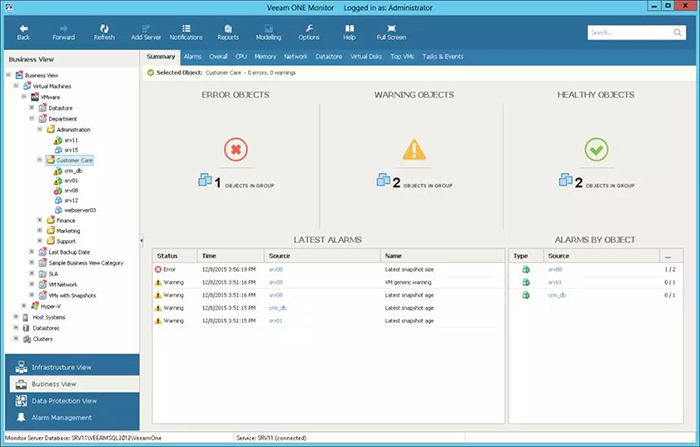Image resolution: width=700 pixels, height=447 pixels.
Task: Collapse the Customer Care tree node
Action: [39, 160]
